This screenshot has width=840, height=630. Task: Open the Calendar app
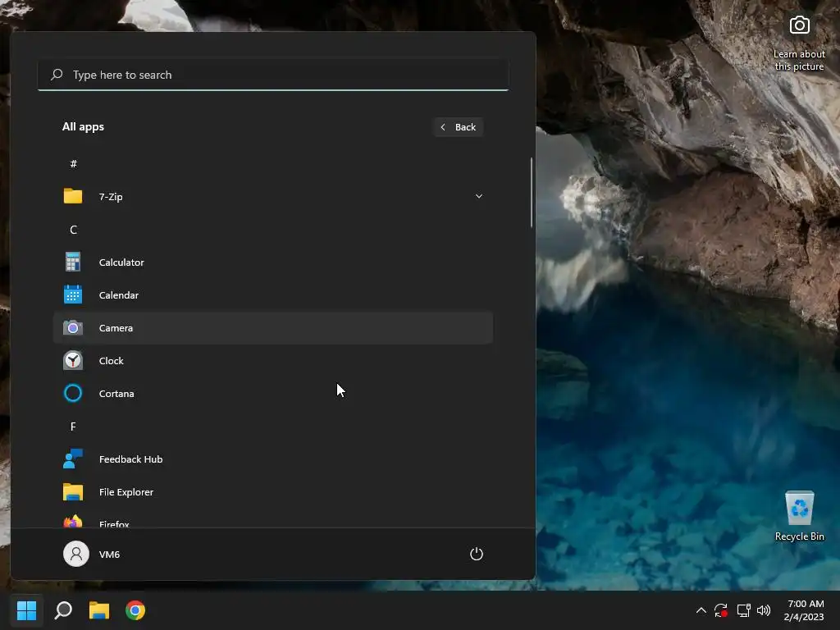click(272, 294)
